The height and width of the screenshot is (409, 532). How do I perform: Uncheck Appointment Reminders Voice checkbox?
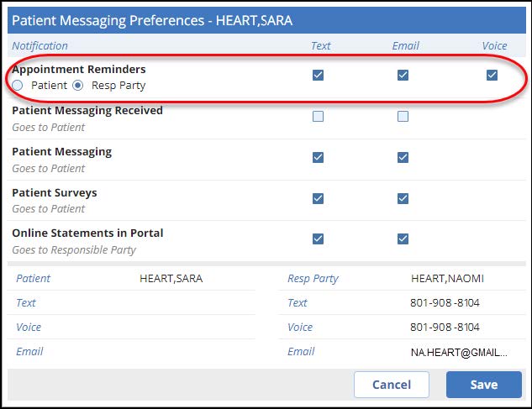coord(492,76)
